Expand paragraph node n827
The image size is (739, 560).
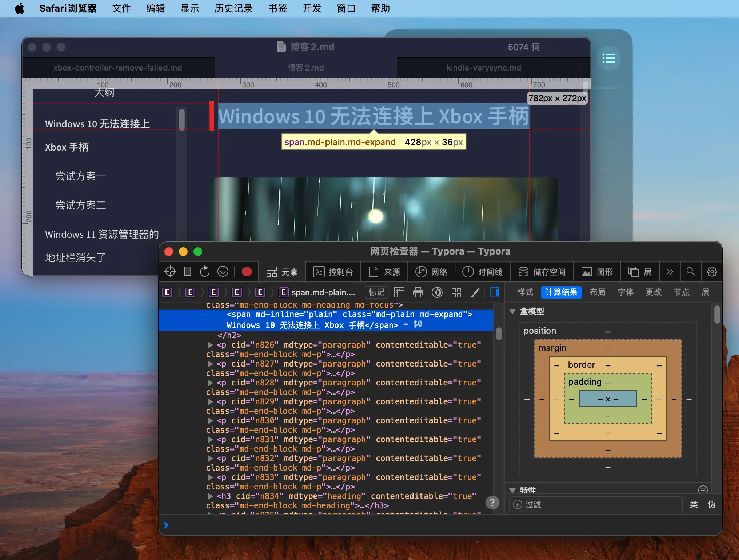point(211,363)
